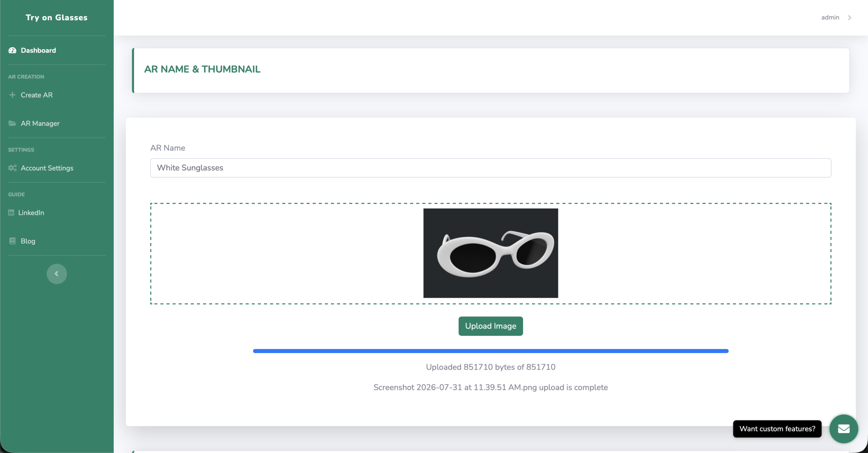Click the Try on Glasses brand title
Image resolution: width=868 pixels, height=453 pixels.
pos(57,18)
